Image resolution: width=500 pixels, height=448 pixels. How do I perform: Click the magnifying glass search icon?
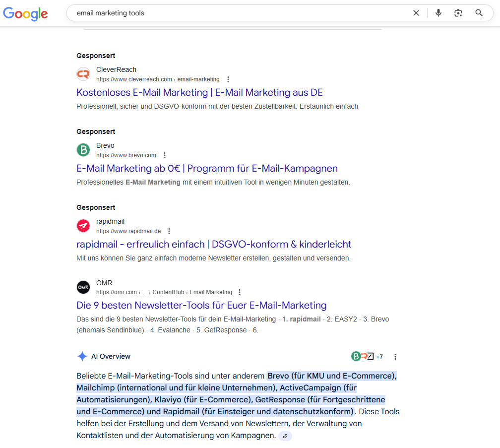(478, 13)
